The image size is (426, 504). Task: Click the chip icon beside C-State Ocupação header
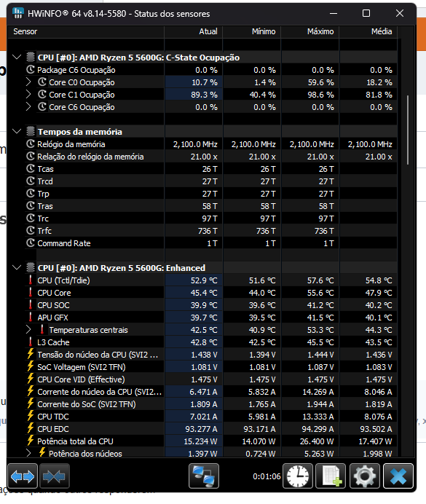coord(31,58)
